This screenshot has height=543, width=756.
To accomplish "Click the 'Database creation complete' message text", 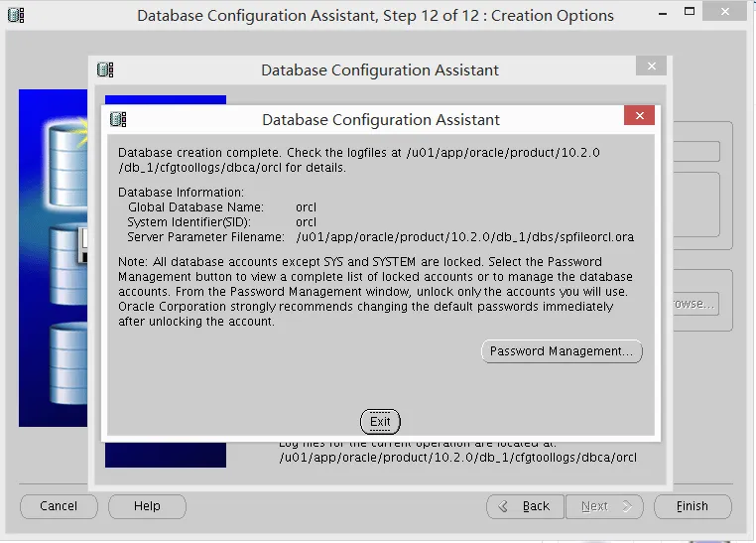I will coord(359,160).
